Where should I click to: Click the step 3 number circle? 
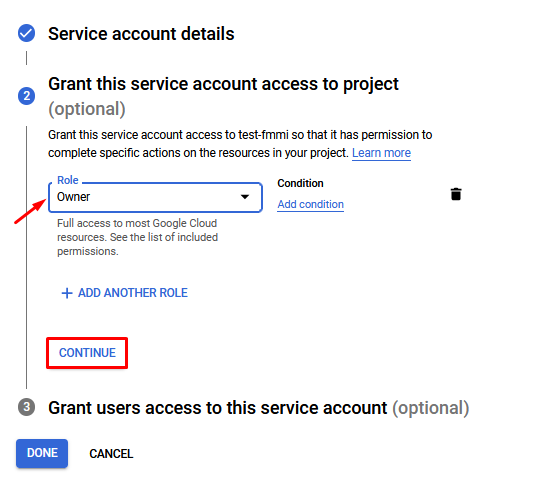coord(26,407)
